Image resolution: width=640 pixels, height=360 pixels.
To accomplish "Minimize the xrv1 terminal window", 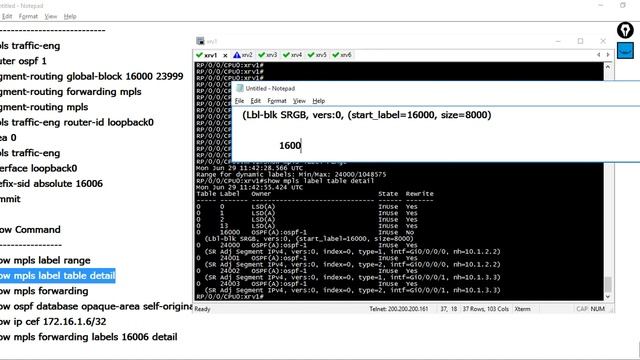I will (x=558, y=41).
